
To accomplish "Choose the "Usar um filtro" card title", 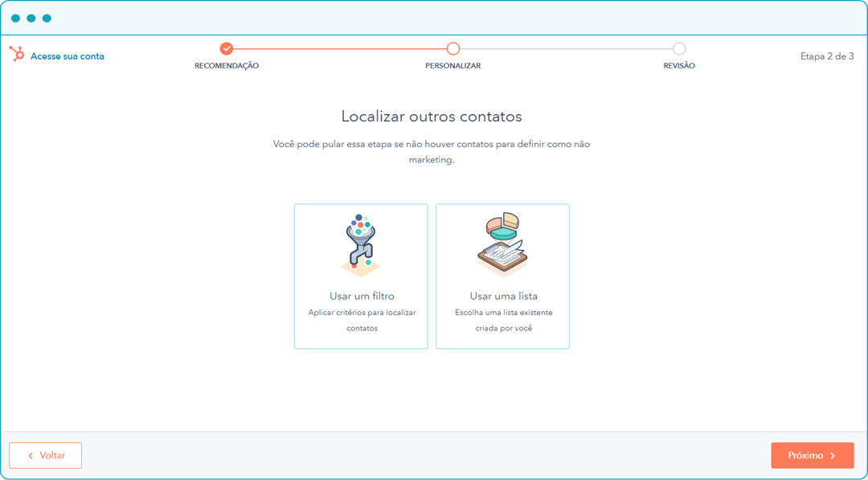I will [x=362, y=296].
